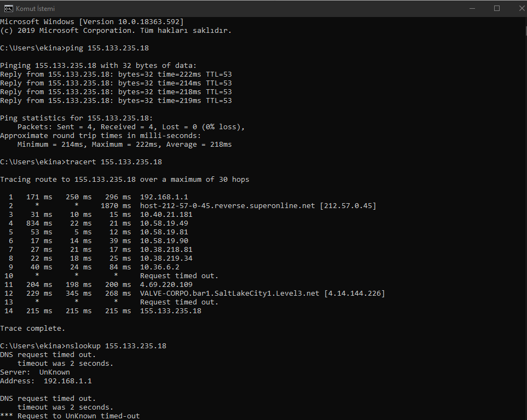The height and width of the screenshot is (420, 527).
Task: Click the "Komut İstemi" window title
Action: pyautogui.click(x=35, y=9)
